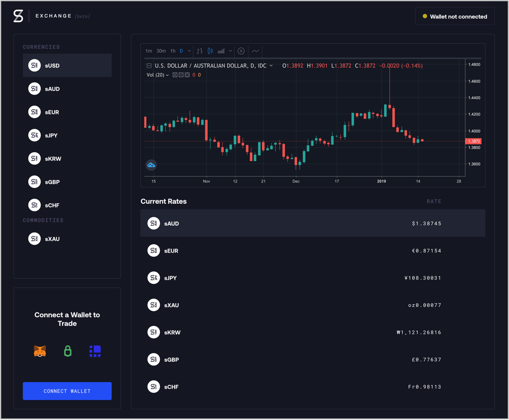
Task: Select the candlestick chart style icon
Action: pos(210,51)
